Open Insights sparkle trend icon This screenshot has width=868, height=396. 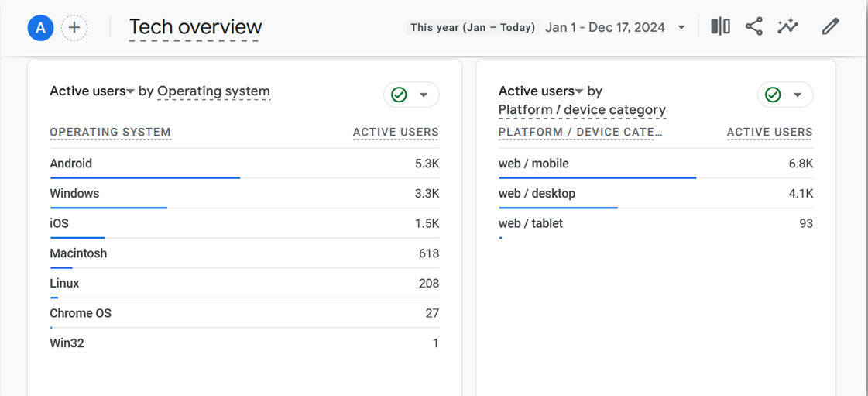click(787, 26)
